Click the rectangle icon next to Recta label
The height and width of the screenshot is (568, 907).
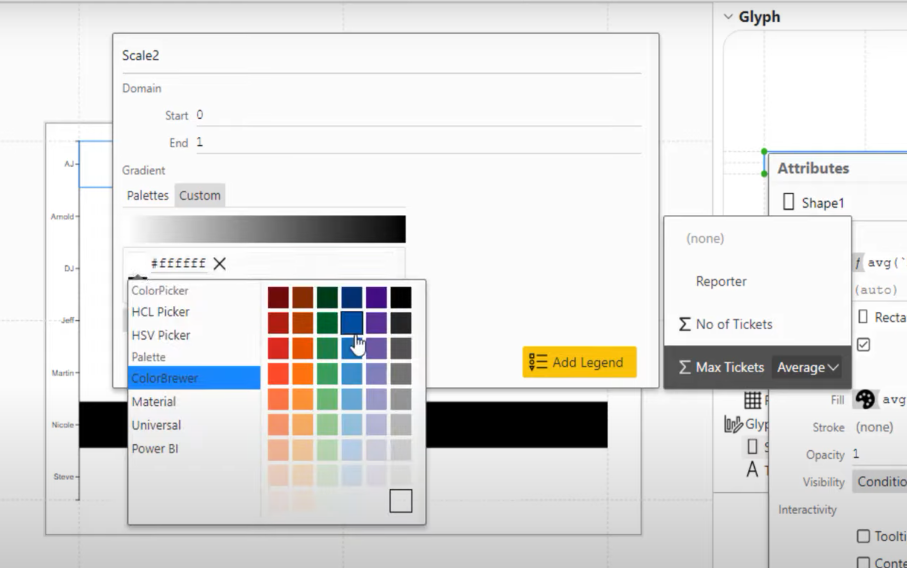coord(863,317)
